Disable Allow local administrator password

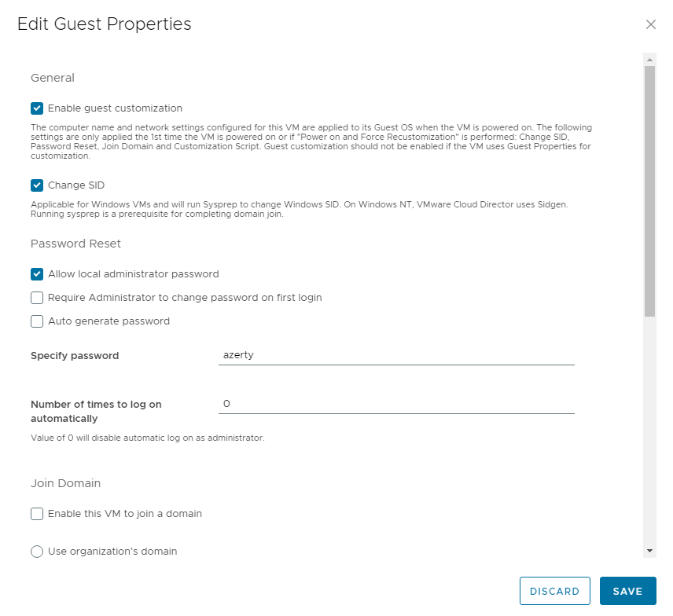pyautogui.click(x=37, y=274)
